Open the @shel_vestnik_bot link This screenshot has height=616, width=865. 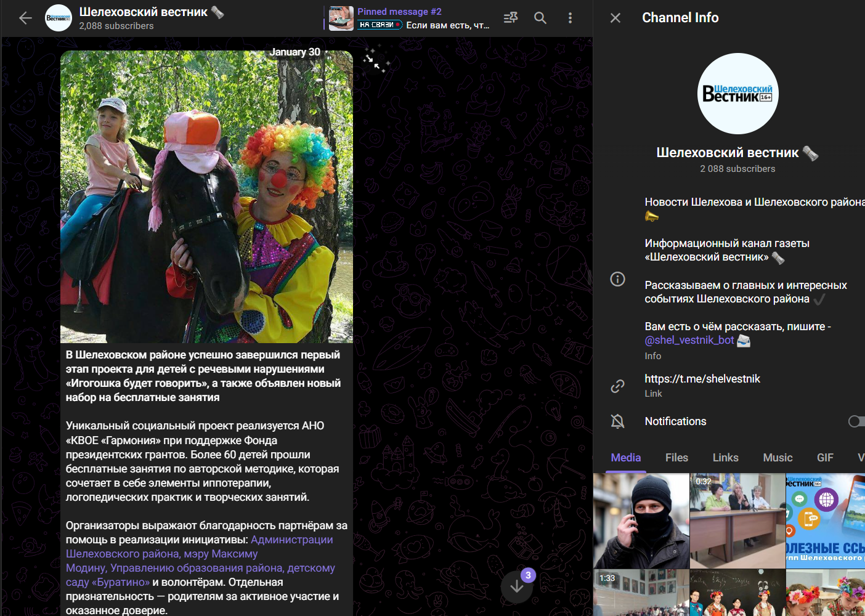689,340
